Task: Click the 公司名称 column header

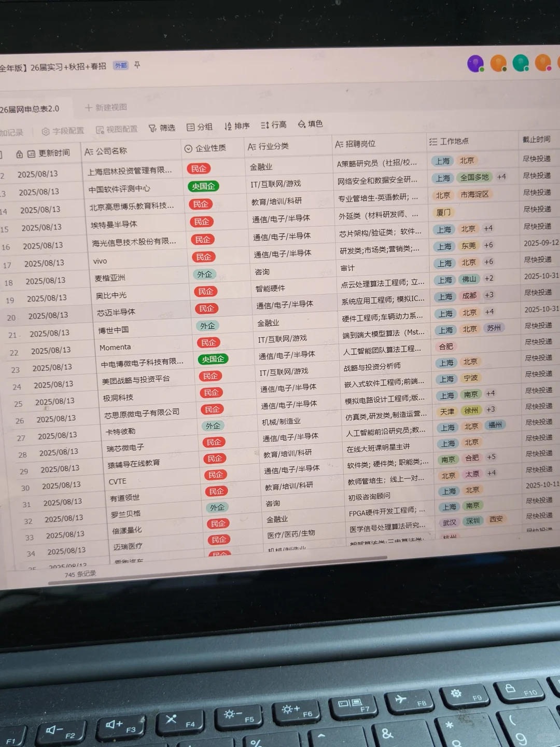Action: click(x=106, y=151)
